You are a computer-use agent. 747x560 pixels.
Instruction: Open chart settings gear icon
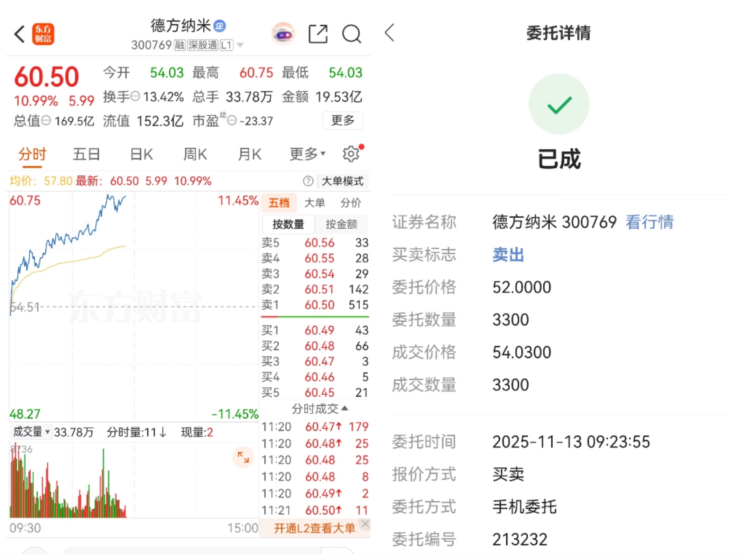(351, 154)
